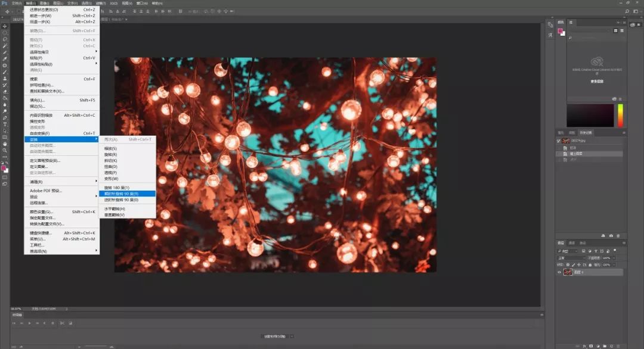Viewport: 644px width, 349px height.
Task: Toggle the eye icon for layer 图层 1
Action: [x=559, y=272]
